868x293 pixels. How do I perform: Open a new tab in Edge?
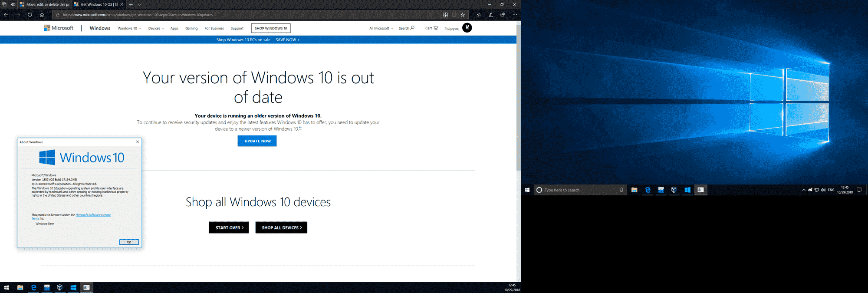click(131, 4)
